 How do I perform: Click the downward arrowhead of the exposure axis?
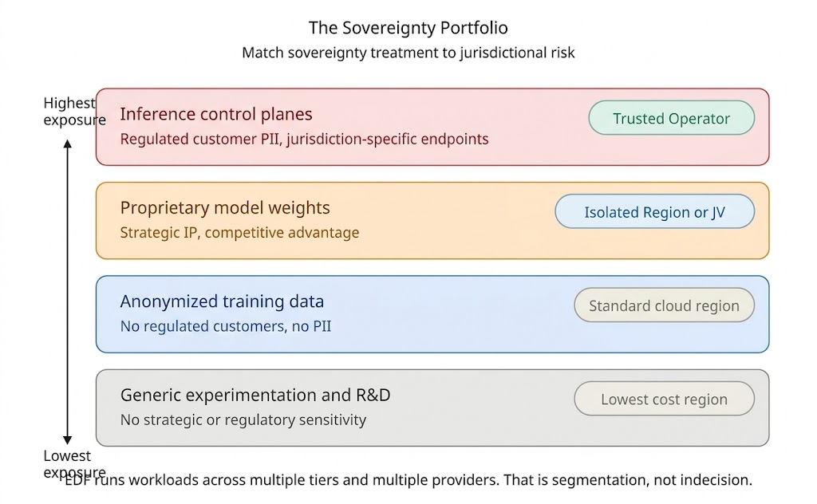pyautogui.click(x=68, y=439)
